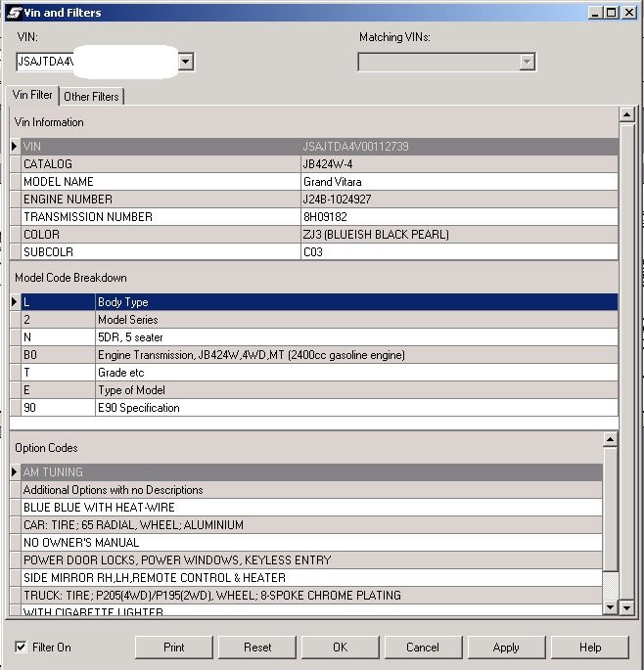Click the row selector beside AM TUNING

15,472
